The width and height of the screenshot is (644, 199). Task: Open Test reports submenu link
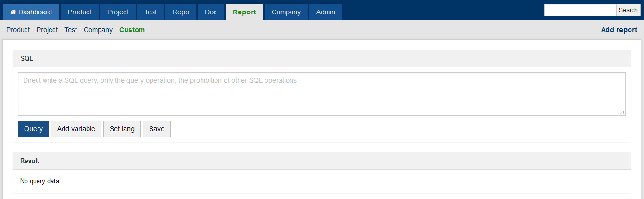71,30
